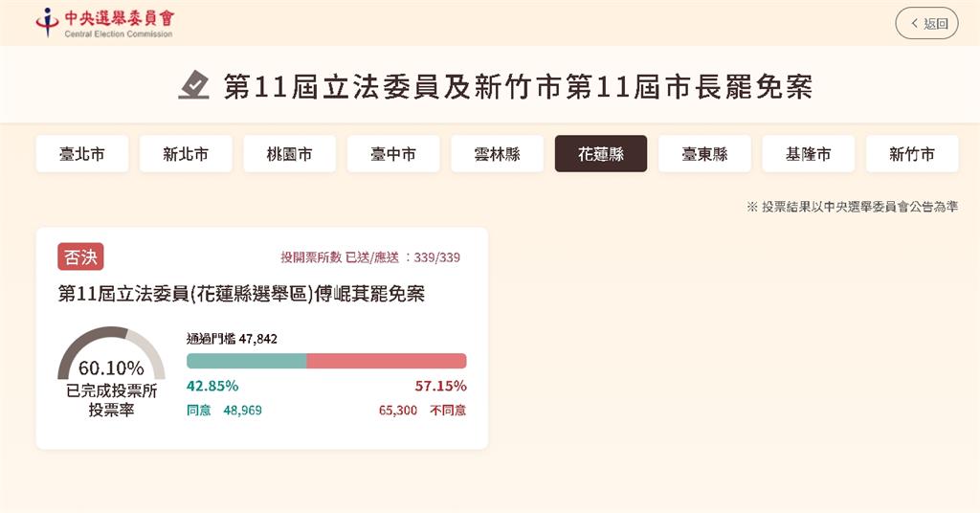The height and width of the screenshot is (513, 980).
Task: Click the 返回 button
Action: (x=926, y=23)
